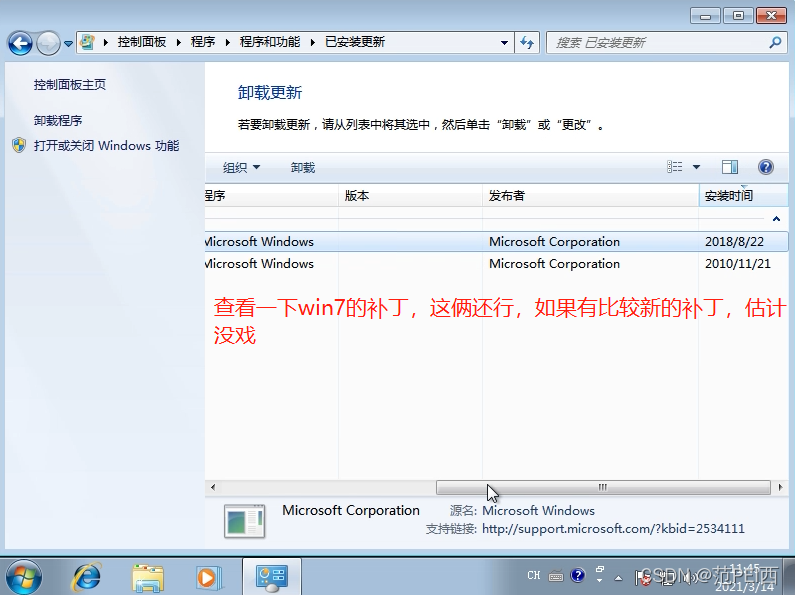795x595 pixels.
Task: Click the language bar help icon
Action: click(577, 575)
